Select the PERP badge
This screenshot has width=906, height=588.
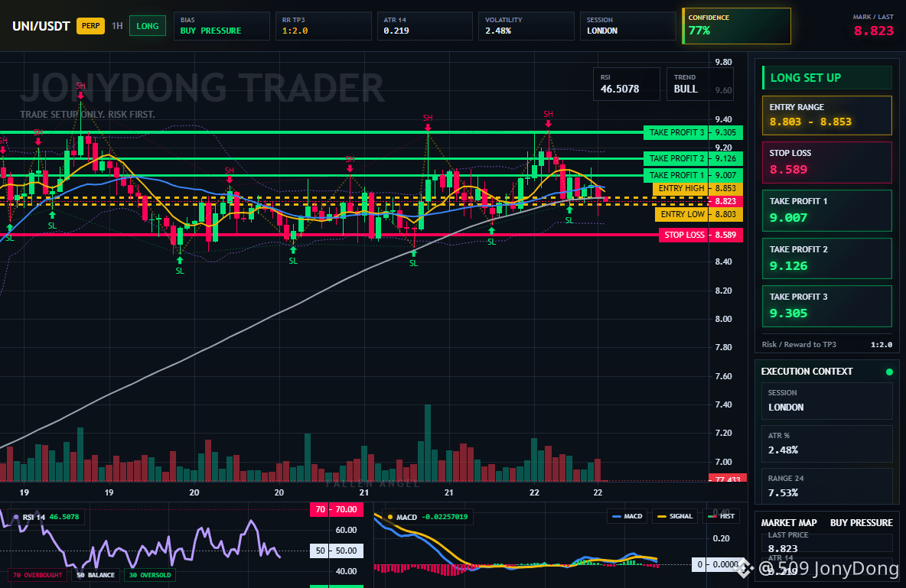(x=91, y=25)
